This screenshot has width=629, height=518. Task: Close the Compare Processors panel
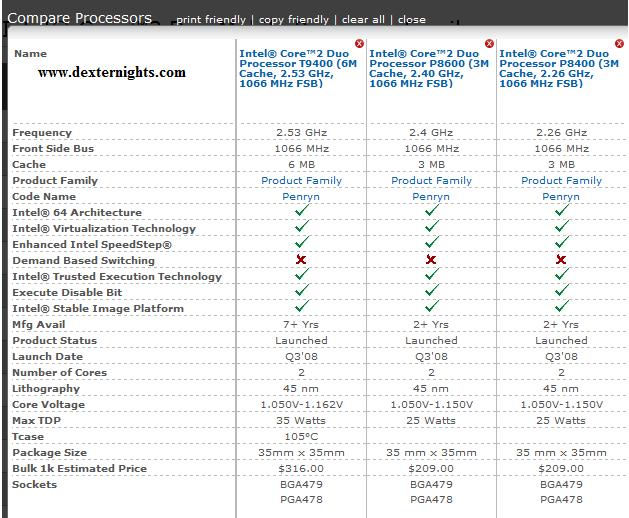pyautogui.click(x=412, y=20)
